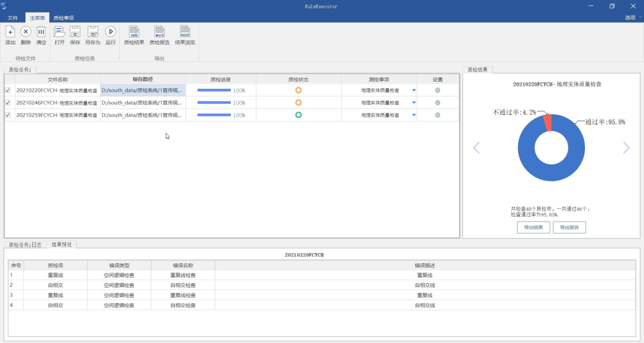The width and height of the screenshot is (644, 343).
Task: Expand 测绘事项 dropdown in 20210259FCYCH row
Action: tap(414, 115)
